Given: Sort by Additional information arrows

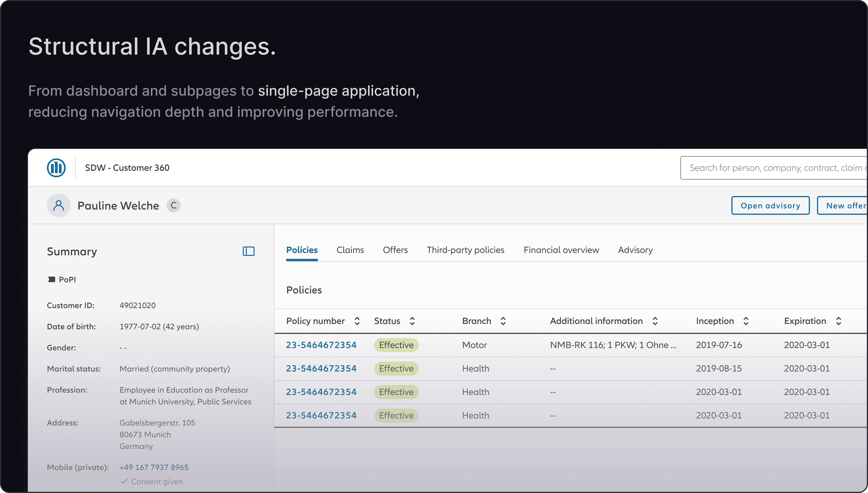Looking at the screenshot, I should point(655,321).
